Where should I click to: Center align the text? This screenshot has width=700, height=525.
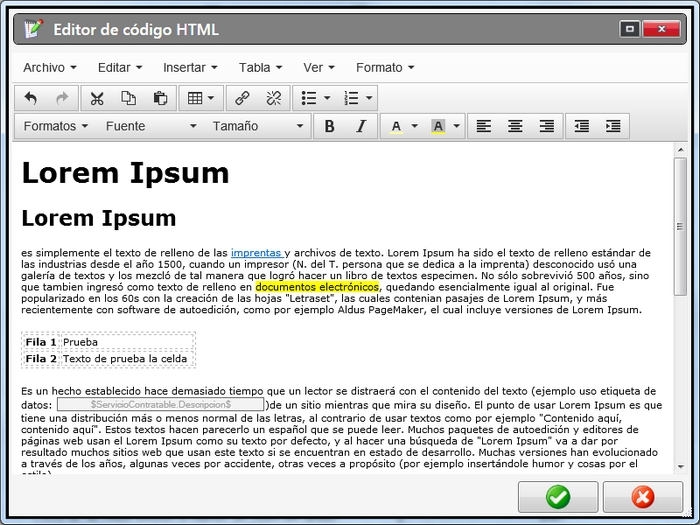coord(515,126)
